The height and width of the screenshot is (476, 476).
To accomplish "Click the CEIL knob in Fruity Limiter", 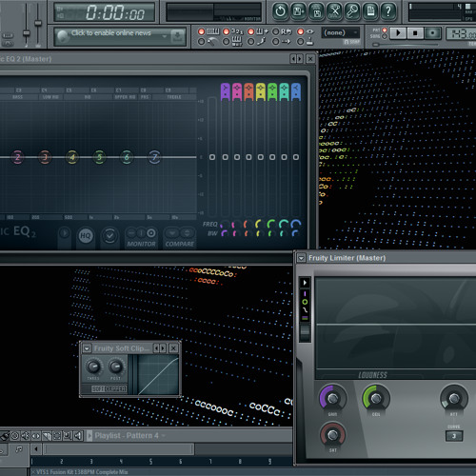I will coord(376,398).
